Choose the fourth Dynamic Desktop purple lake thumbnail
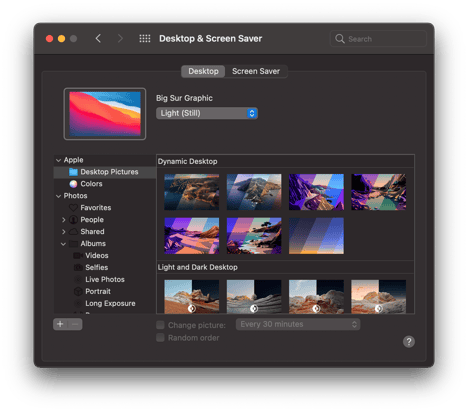Viewport: 468px width, 412px height. pos(378,192)
